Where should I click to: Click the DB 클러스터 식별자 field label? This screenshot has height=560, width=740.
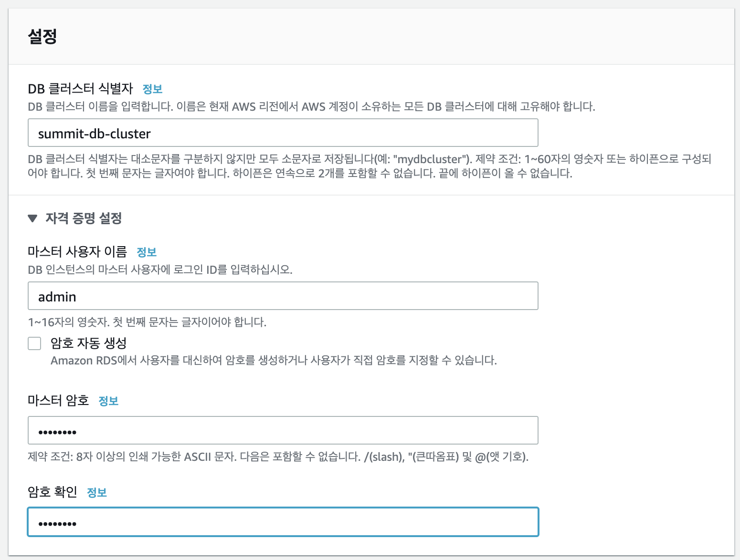[80, 89]
